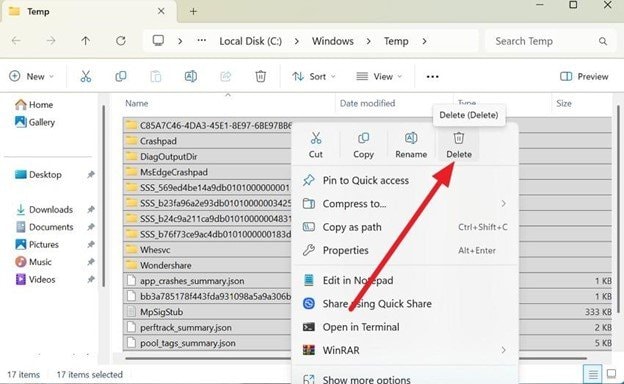Image resolution: width=624 pixels, height=384 pixels.
Task: Click the Rename icon in the toolbar
Action: [191, 76]
